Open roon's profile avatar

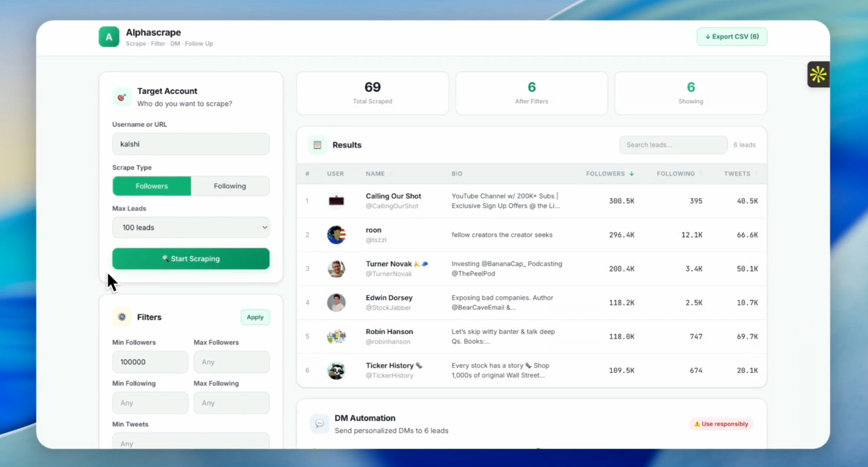point(336,235)
